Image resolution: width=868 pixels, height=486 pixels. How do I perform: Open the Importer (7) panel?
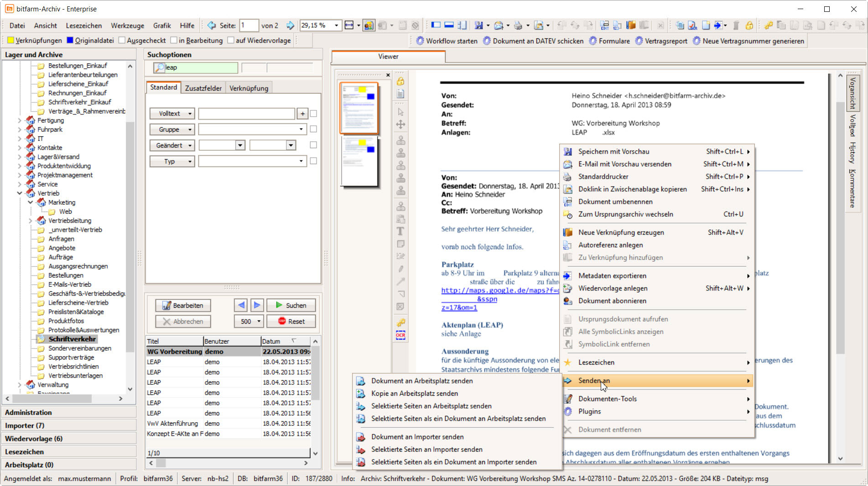click(69, 425)
